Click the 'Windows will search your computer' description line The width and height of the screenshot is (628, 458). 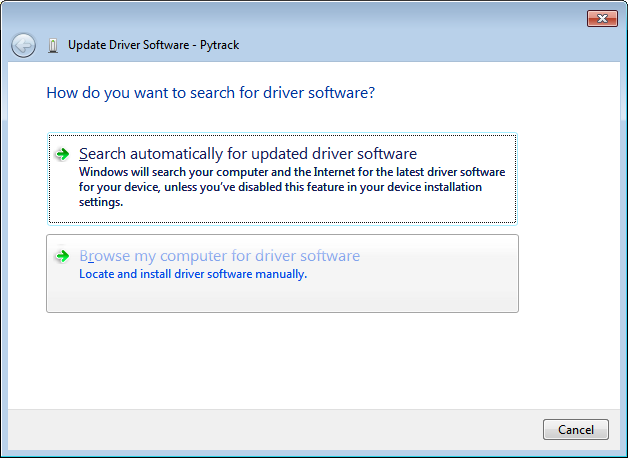coord(292,172)
